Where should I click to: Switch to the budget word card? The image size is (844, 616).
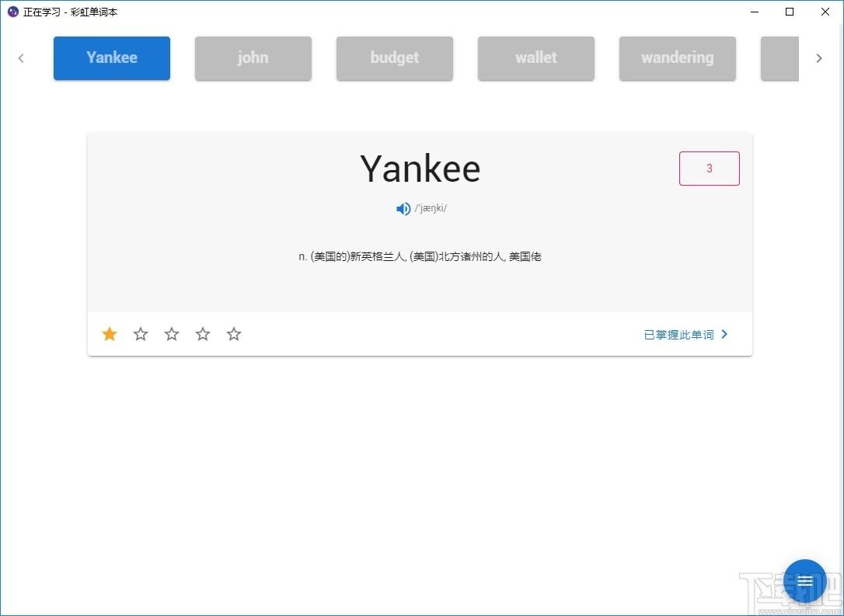tap(395, 58)
